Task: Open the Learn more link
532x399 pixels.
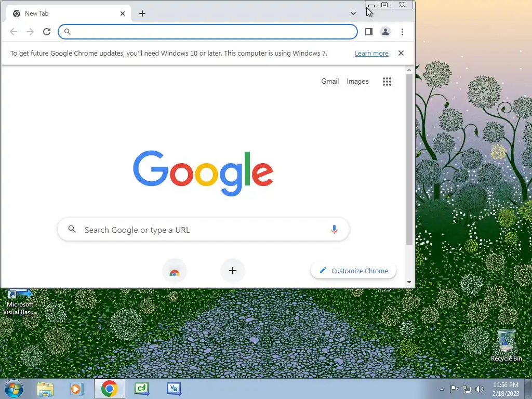Action: (371, 54)
